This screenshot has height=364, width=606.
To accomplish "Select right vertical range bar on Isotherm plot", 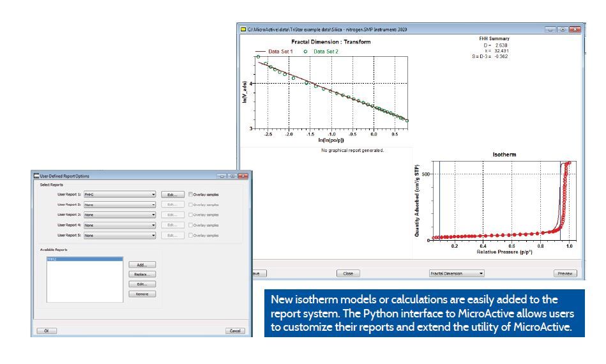I will click(x=561, y=201).
